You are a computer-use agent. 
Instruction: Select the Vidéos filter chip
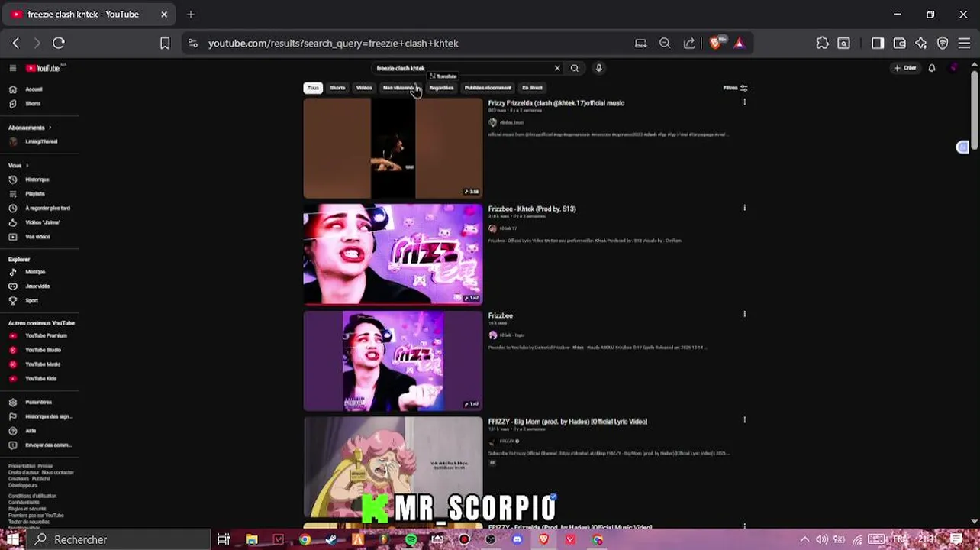point(364,88)
